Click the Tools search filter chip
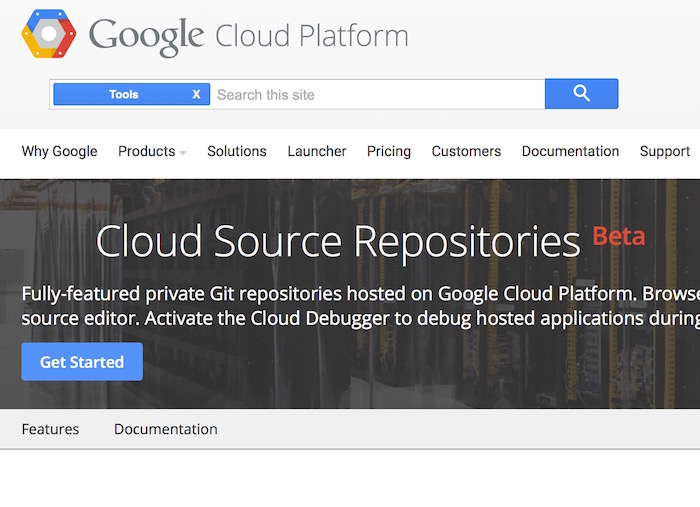Viewport: 700px width, 507px height. pyautogui.click(x=131, y=94)
